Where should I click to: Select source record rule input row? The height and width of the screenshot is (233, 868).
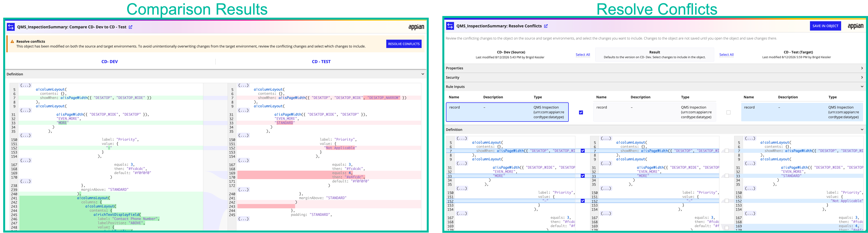click(507, 112)
